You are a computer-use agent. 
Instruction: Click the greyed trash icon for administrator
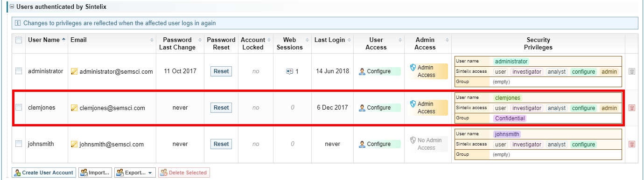[x=632, y=71]
